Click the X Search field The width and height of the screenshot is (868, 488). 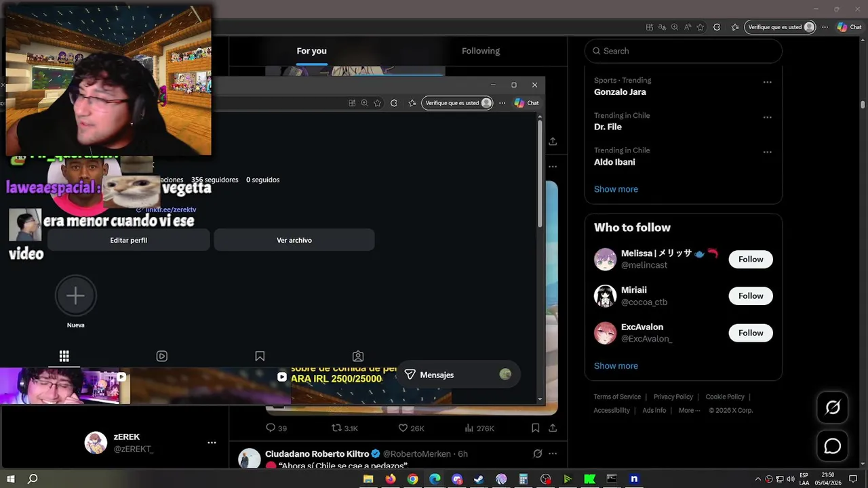684,51
